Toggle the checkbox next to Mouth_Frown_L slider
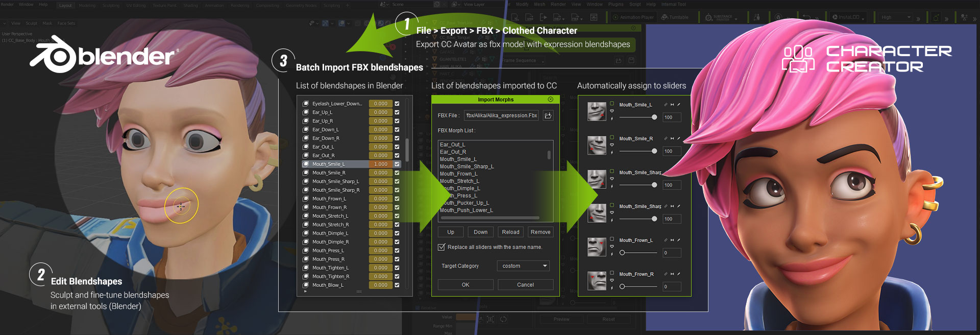This screenshot has width=980, height=335. click(x=612, y=238)
